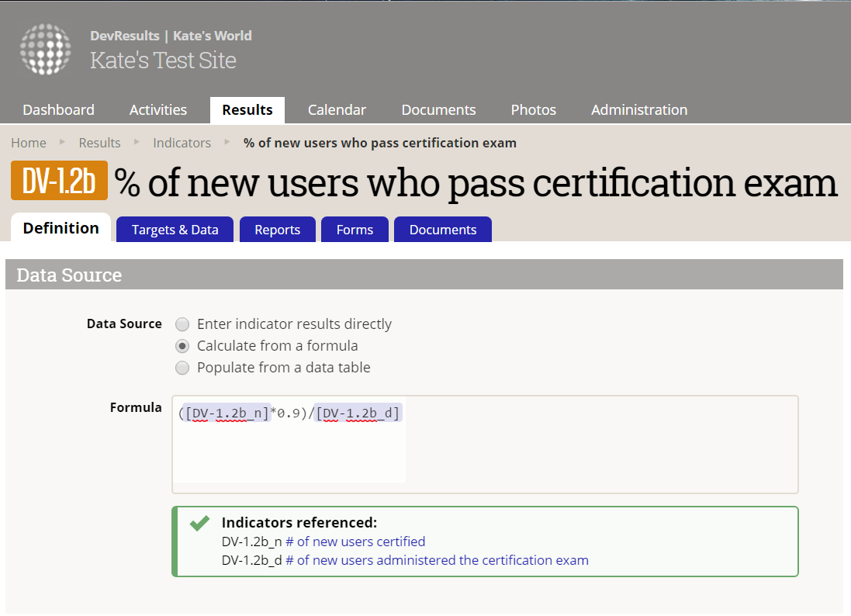
Task: Go to the Activities menu
Action: click(158, 110)
